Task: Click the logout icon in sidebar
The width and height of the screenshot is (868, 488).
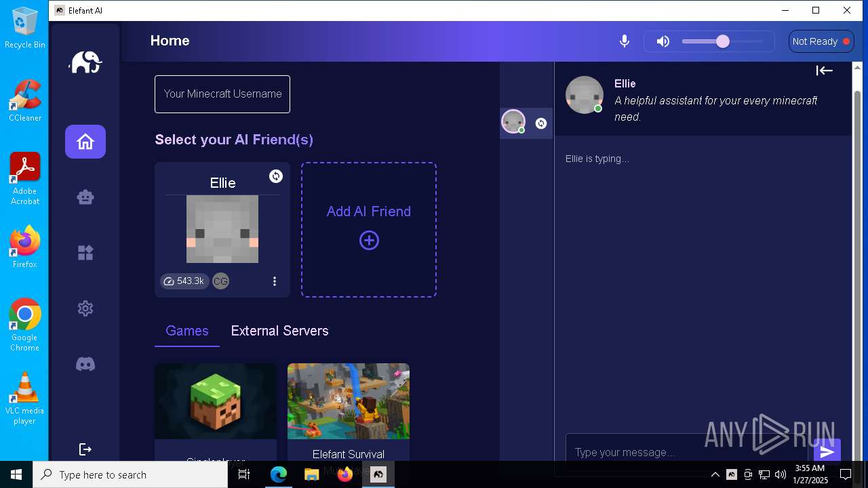Action: (85, 449)
